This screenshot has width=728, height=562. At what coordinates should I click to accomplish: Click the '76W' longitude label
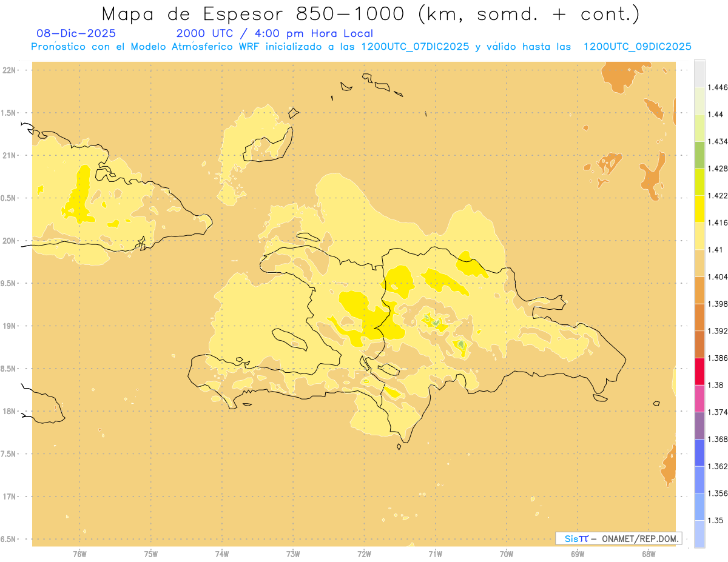coord(79,554)
